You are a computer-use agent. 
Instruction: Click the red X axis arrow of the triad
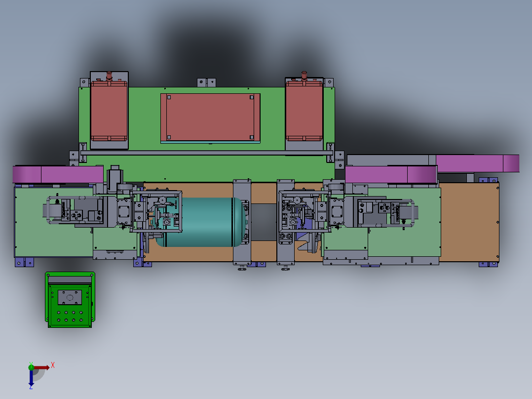[41, 367]
